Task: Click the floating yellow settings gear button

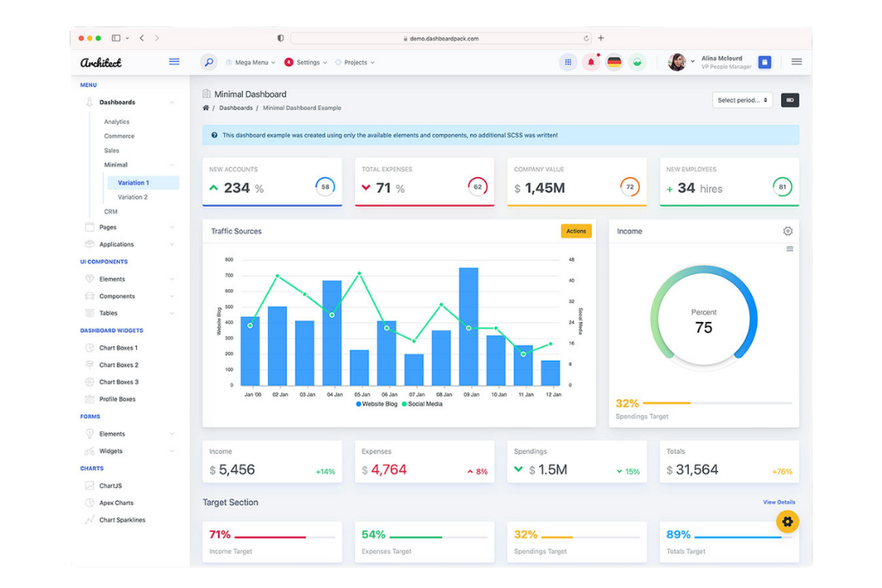Action: 787,522
